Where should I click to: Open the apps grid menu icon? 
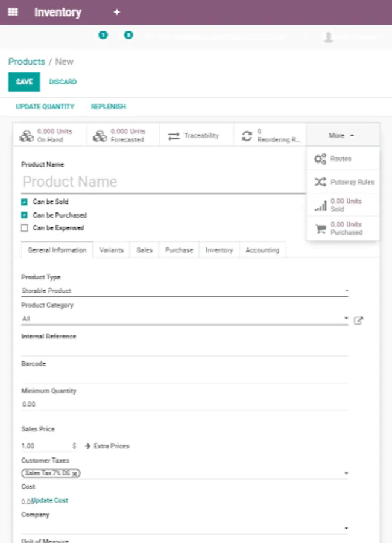click(13, 12)
